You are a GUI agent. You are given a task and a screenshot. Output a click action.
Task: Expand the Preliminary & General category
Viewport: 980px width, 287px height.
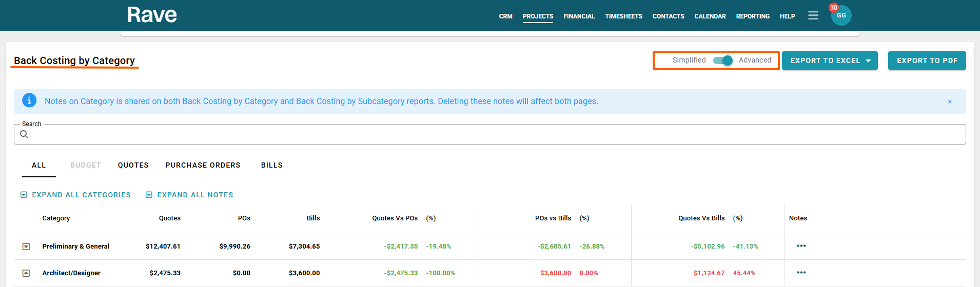(x=26, y=247)
